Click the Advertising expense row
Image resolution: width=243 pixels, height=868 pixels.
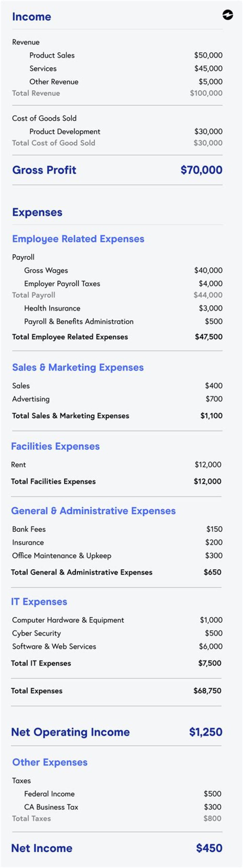coord(31,399)
